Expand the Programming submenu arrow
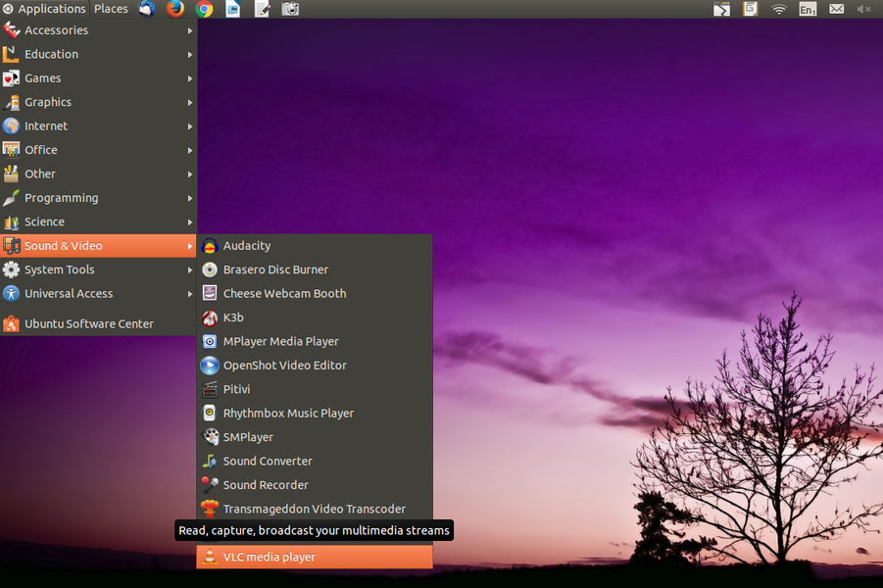Screen dimensions: 883x588 pyautogui.click(x=190, y=198)
